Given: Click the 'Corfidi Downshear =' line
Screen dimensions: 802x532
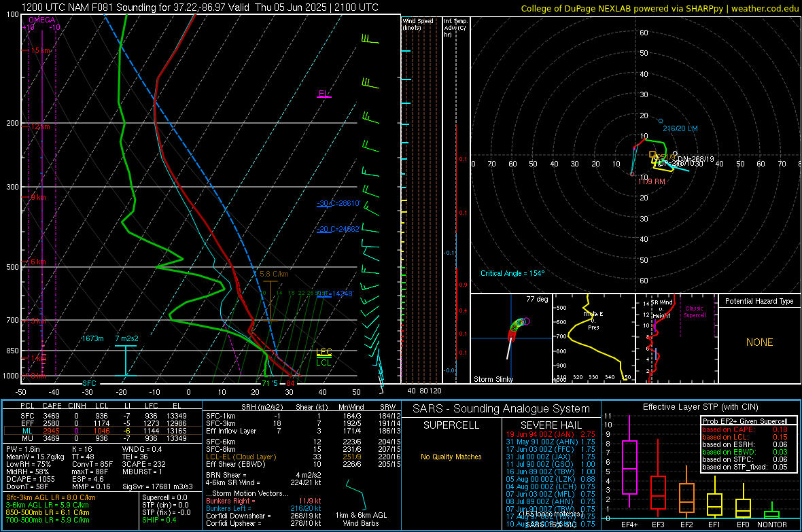Looking at the screenshot, I should 264,516.
